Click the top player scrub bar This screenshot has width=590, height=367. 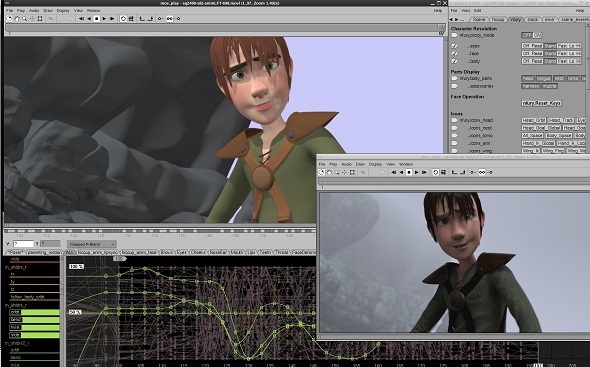[225, 28]
